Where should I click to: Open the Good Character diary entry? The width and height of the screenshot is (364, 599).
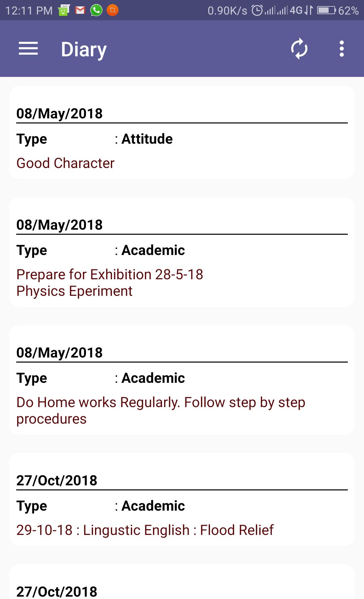(182, 132)
